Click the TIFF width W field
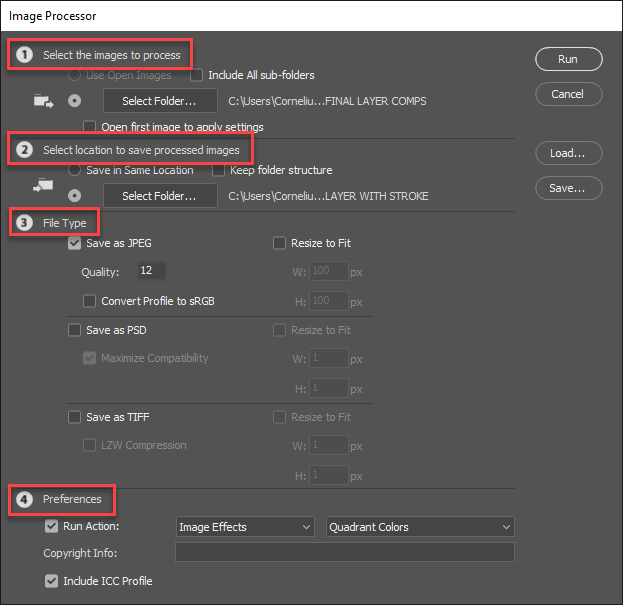Image resolution: width=623 pixels, height=605 pixels. [x=329, y=445]
